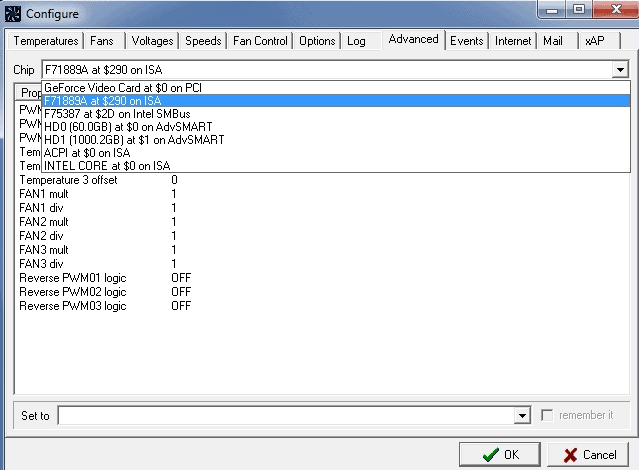Select the FAN1 div property
639x470 pixels.
click(x=41, y=208)
